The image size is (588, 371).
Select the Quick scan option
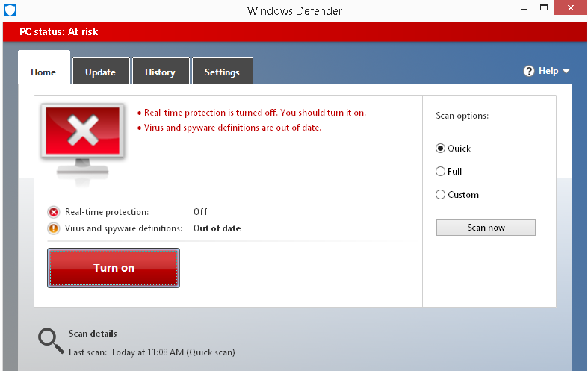click(x=441, y=149)
